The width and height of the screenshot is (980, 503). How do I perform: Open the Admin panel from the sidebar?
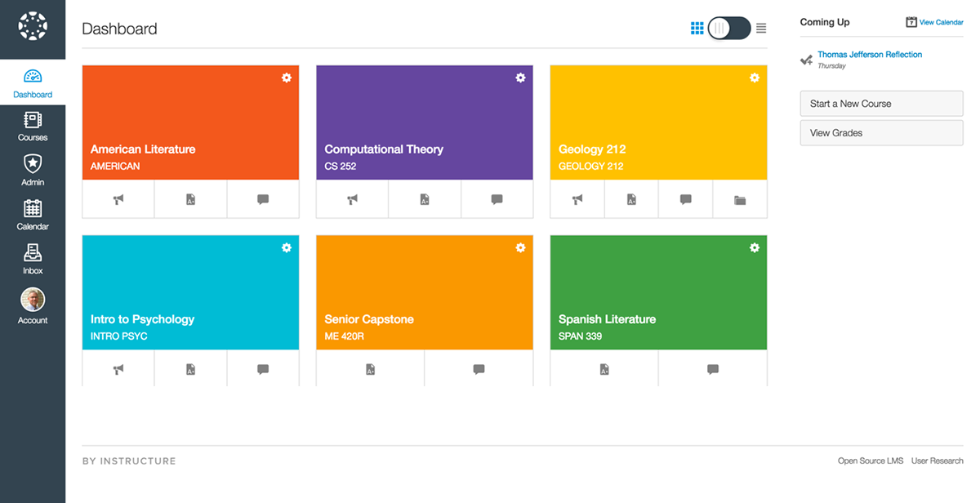click(33, 169)
